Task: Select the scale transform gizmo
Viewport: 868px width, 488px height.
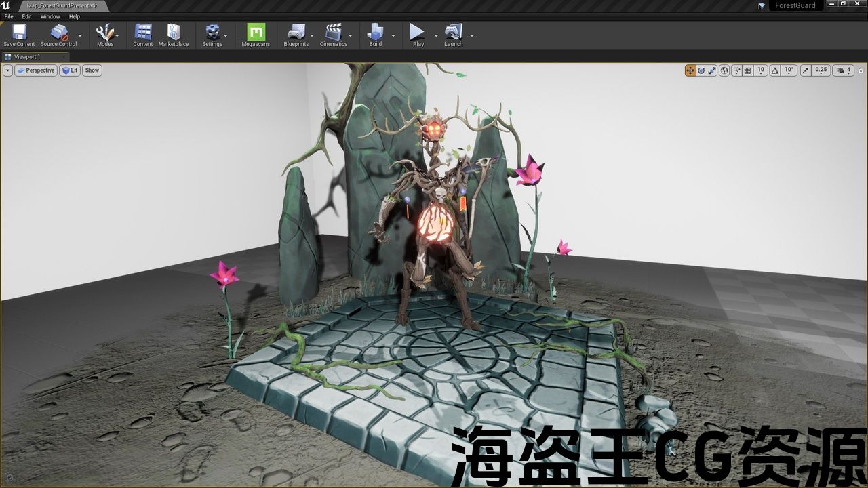Action: (712, 70)
